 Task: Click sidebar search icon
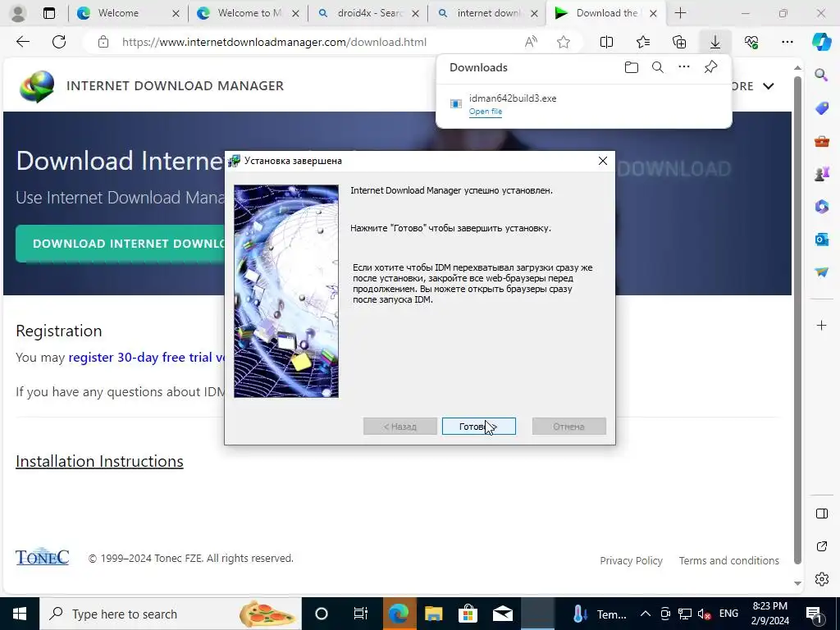pos(821,75)
